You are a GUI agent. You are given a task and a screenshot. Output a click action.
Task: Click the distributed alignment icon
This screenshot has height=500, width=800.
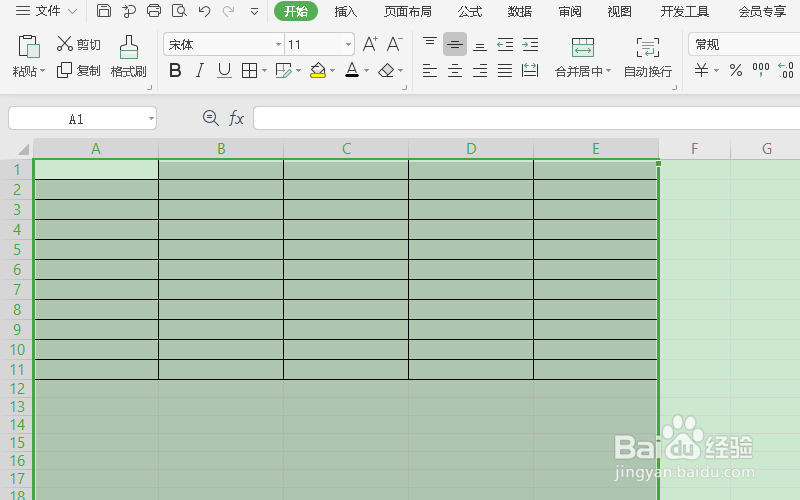click(530, 70)
